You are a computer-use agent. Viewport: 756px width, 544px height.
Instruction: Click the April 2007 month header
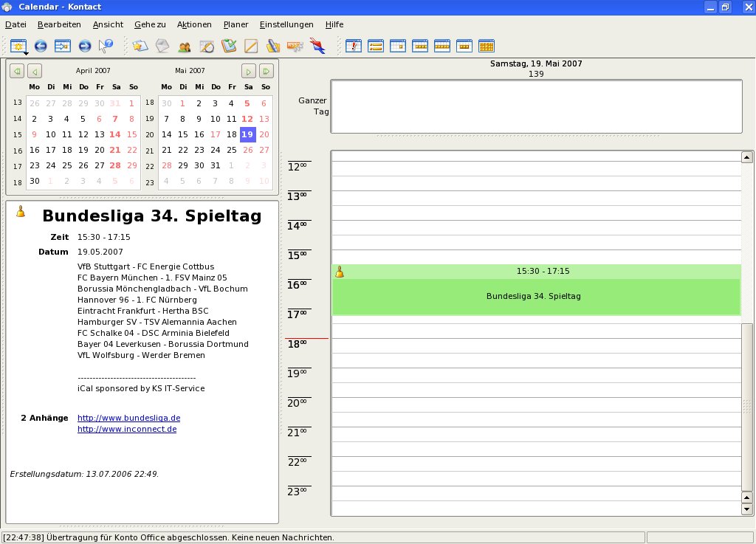93,70
